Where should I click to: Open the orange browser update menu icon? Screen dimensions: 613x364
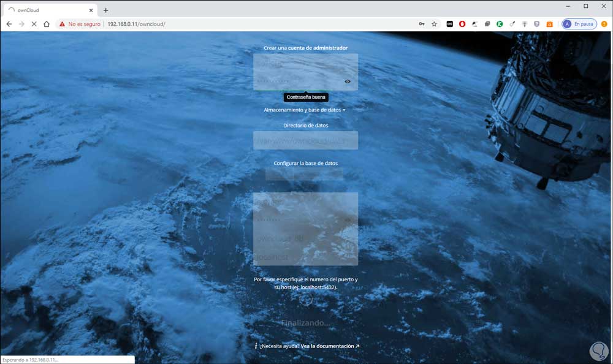pyautogui.click(x=604, y=24)
